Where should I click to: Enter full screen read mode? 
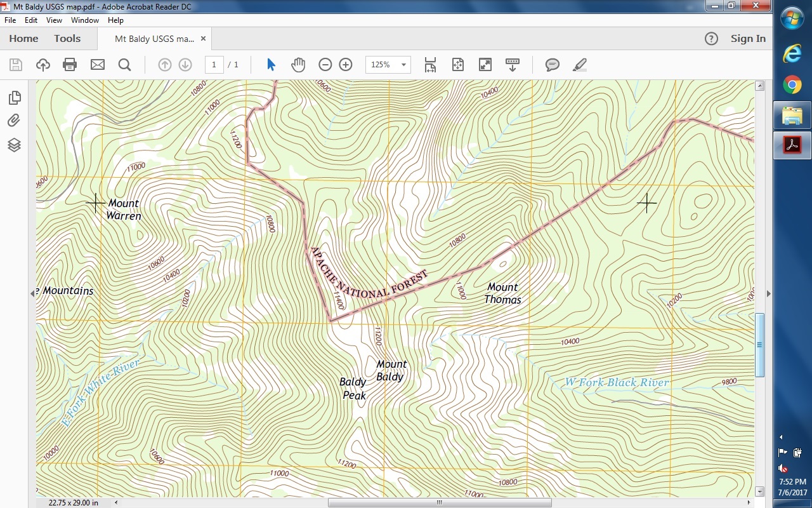point(485,65)
